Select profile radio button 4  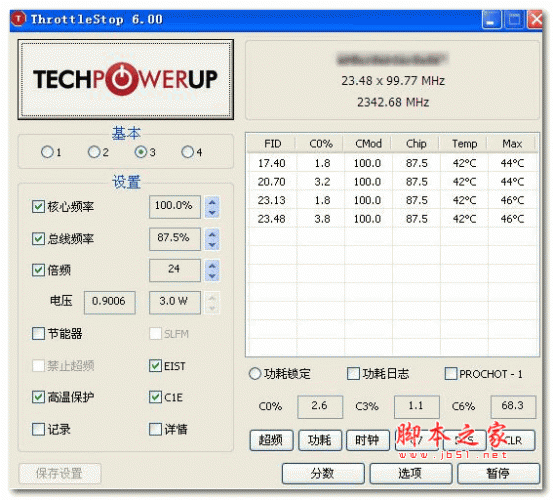[187, 152]
